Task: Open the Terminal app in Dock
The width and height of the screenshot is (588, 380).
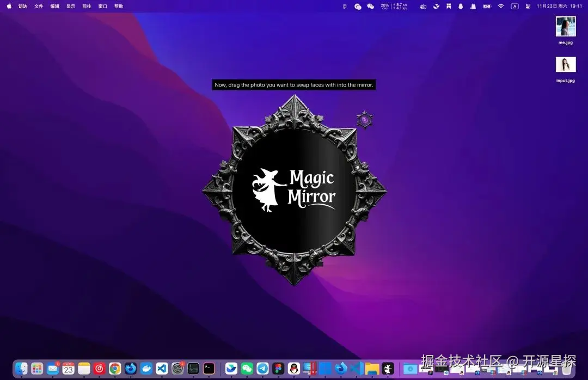Action: point(209,369)
